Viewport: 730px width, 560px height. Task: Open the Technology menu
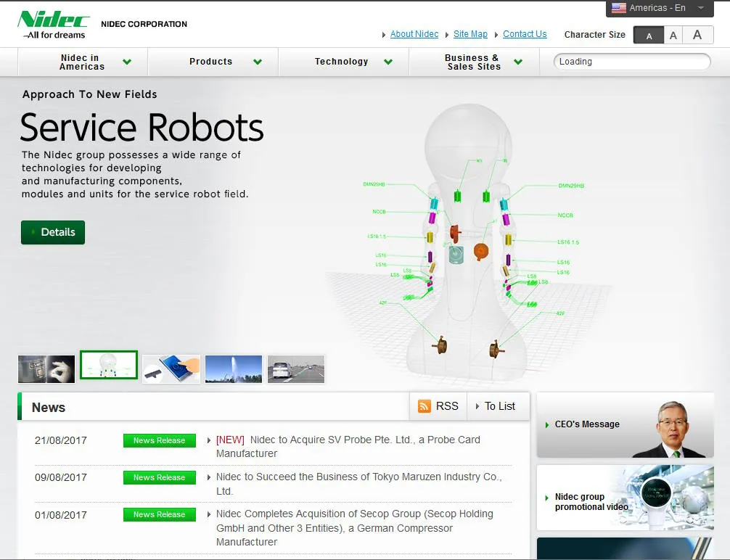pyautogui.click(x=343, y=62)
